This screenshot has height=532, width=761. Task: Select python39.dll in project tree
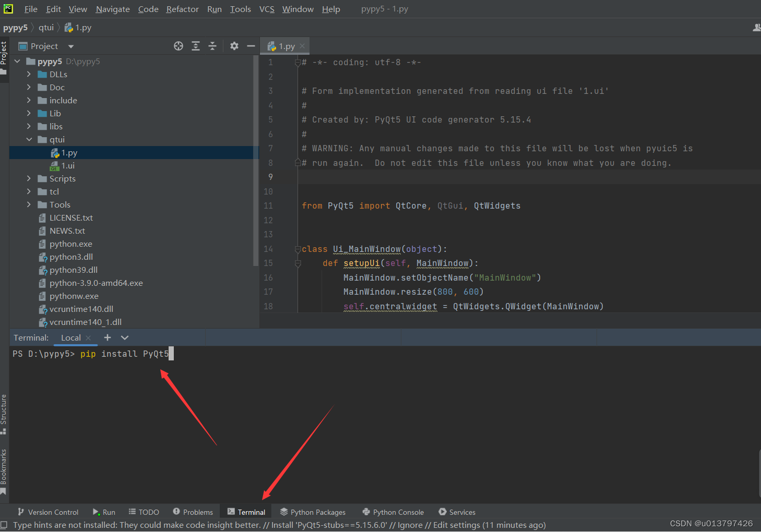[134, 270]
